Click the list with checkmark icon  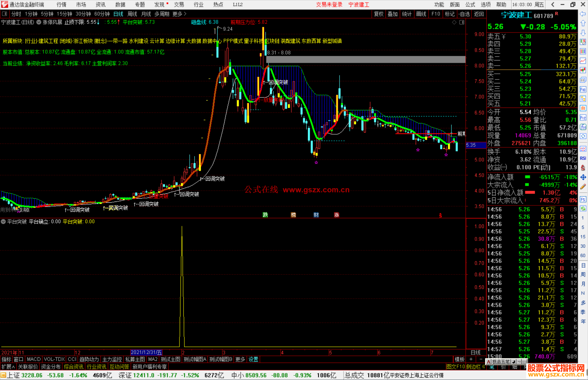point(583,42)
